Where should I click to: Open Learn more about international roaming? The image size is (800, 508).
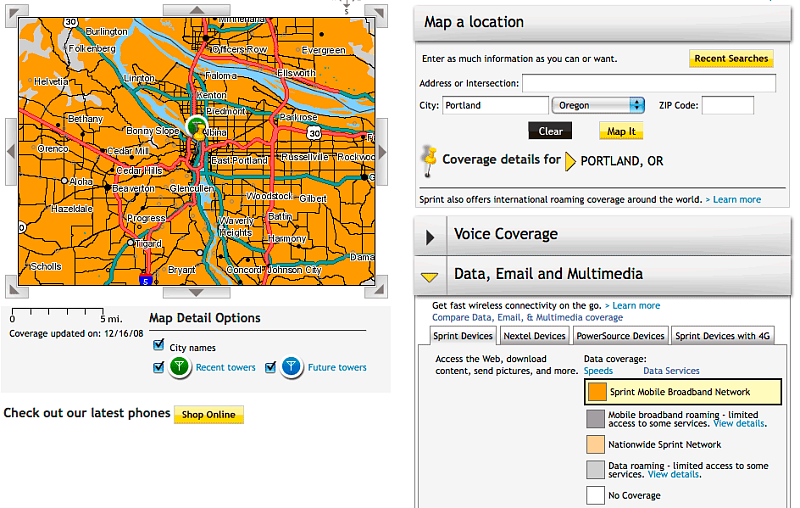coord(737,199)
